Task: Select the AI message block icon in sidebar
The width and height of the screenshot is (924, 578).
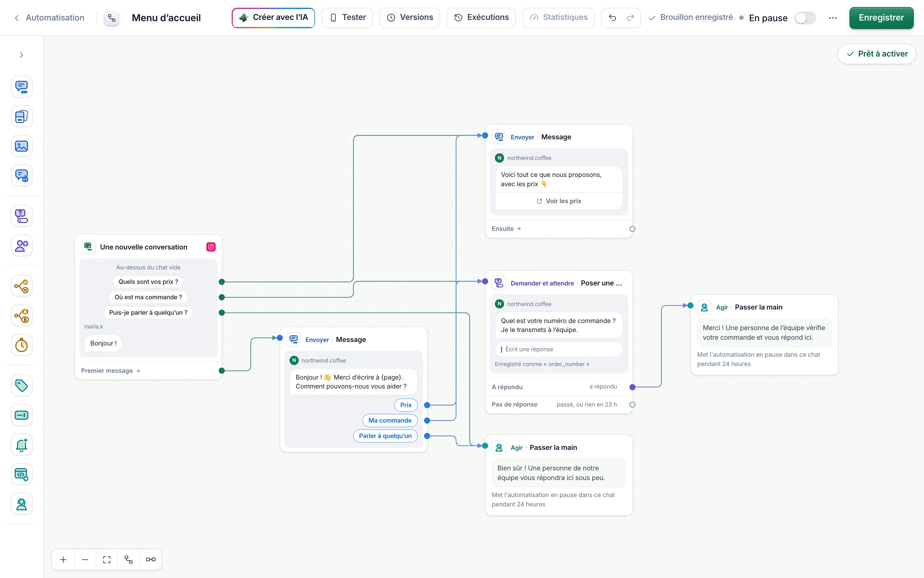Action: pyautogui.click(x=21, y=175)
